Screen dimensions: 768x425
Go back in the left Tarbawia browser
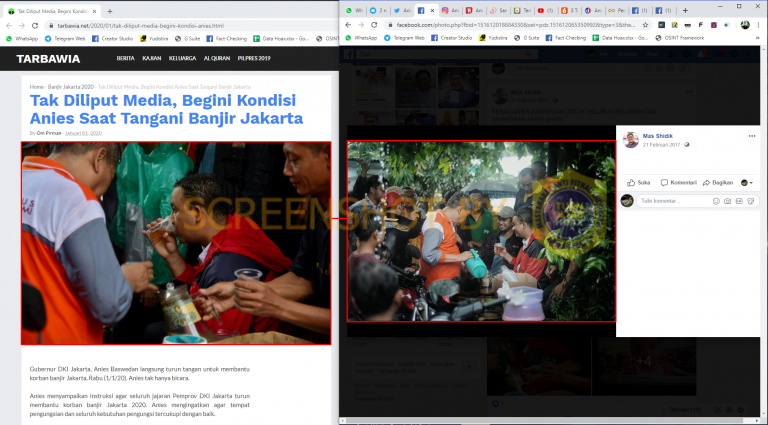8,25
